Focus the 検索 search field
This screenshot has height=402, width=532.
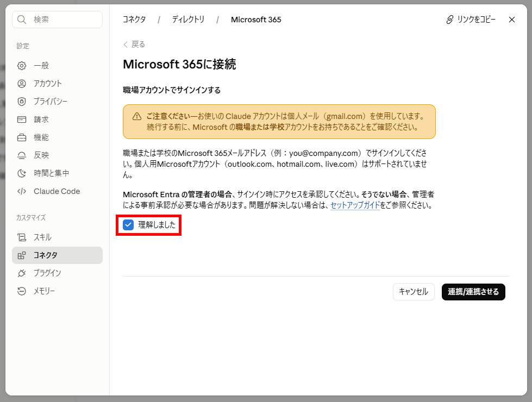58,20
